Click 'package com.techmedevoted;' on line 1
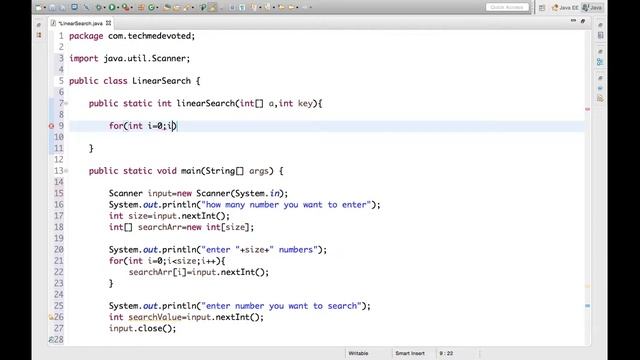640x360 pixels. 132,36
